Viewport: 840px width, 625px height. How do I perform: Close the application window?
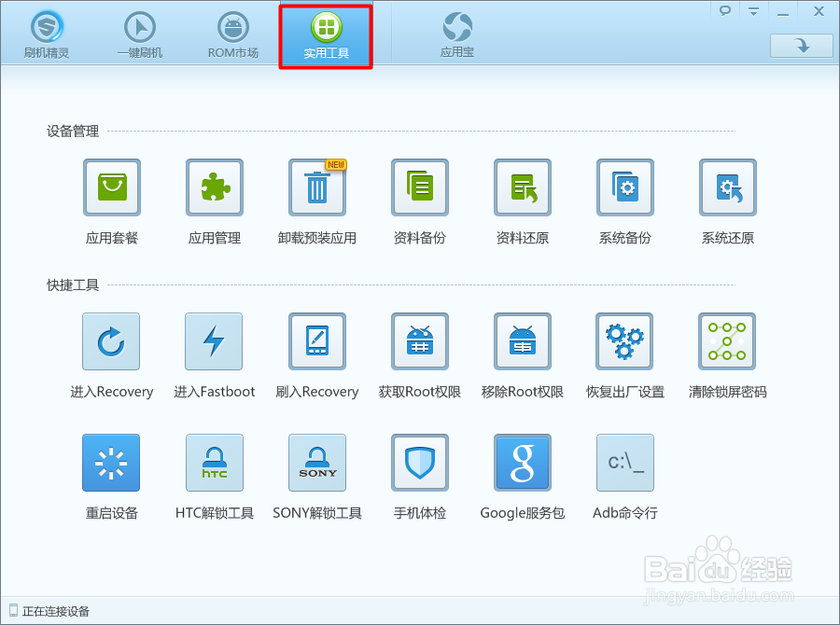click(x=819, y=11)
